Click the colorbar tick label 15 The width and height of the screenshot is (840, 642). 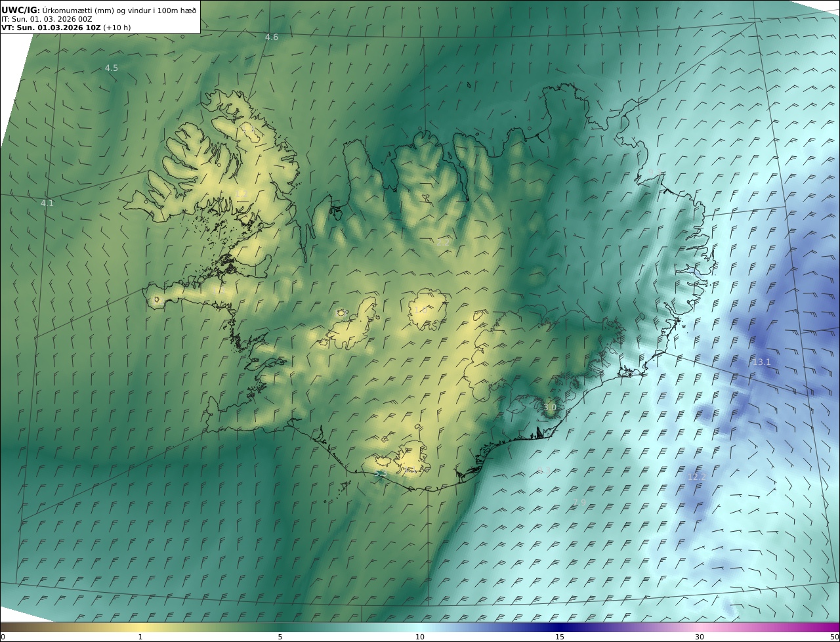point(560,637)
